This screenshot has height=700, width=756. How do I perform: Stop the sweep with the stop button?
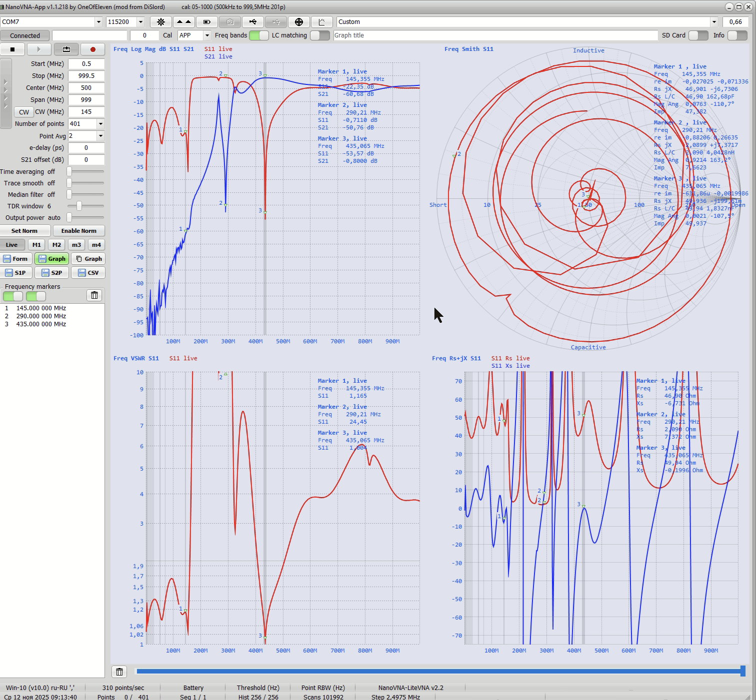(12, 49)
